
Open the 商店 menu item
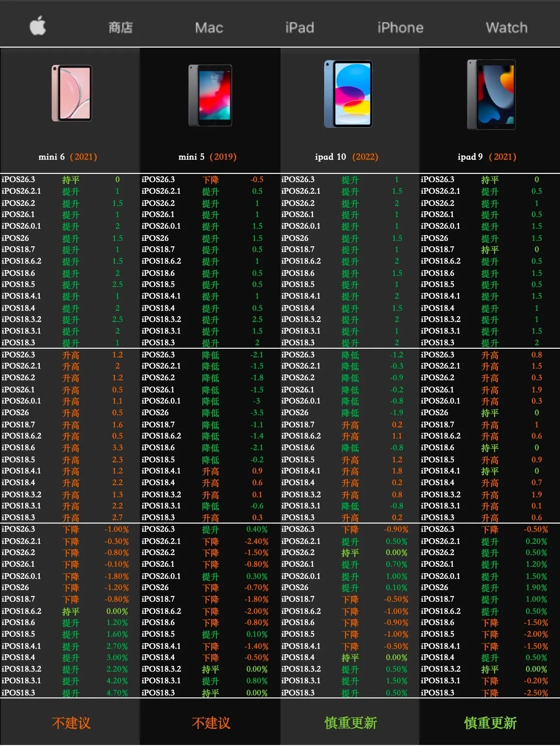(120, 28)
